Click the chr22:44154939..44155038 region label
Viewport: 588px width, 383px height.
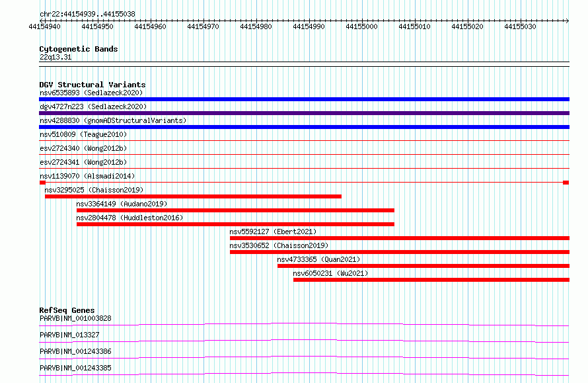tap(87, 15)
